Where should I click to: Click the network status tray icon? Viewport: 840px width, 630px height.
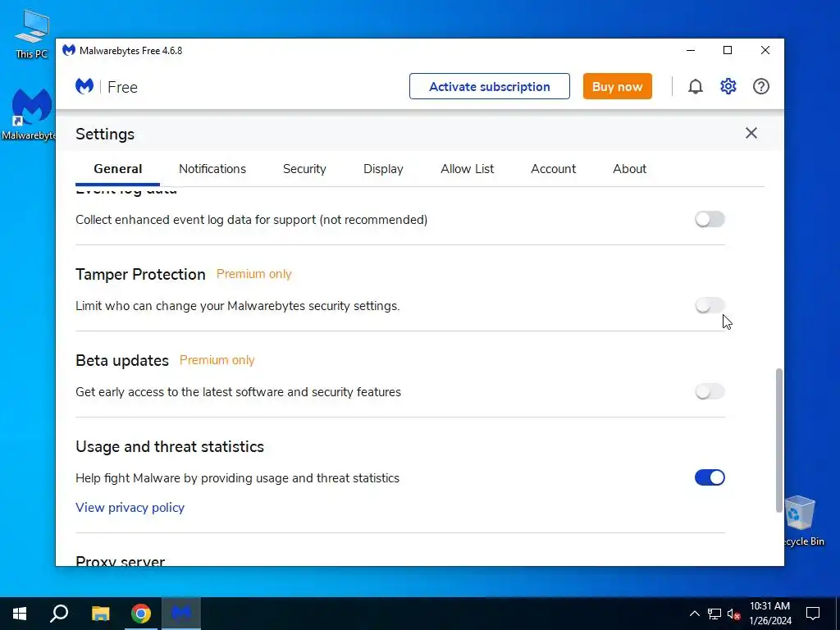pyautogui.click(x=714, y=614)
